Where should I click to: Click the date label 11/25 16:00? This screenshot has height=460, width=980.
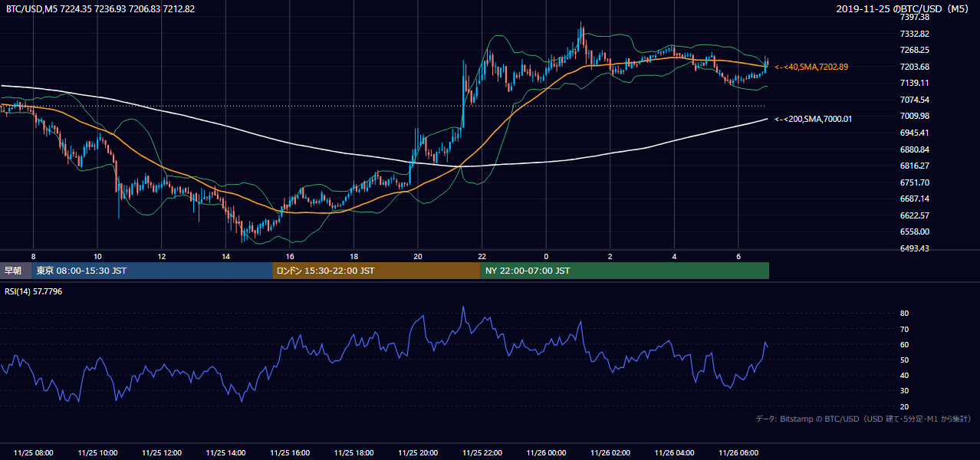click(290, 453)
